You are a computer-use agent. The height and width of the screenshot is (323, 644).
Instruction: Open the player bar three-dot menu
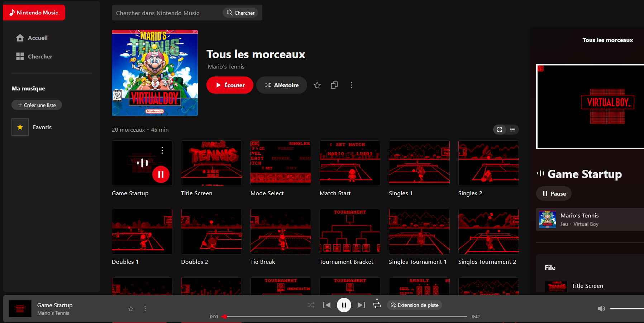pos(145,309)
